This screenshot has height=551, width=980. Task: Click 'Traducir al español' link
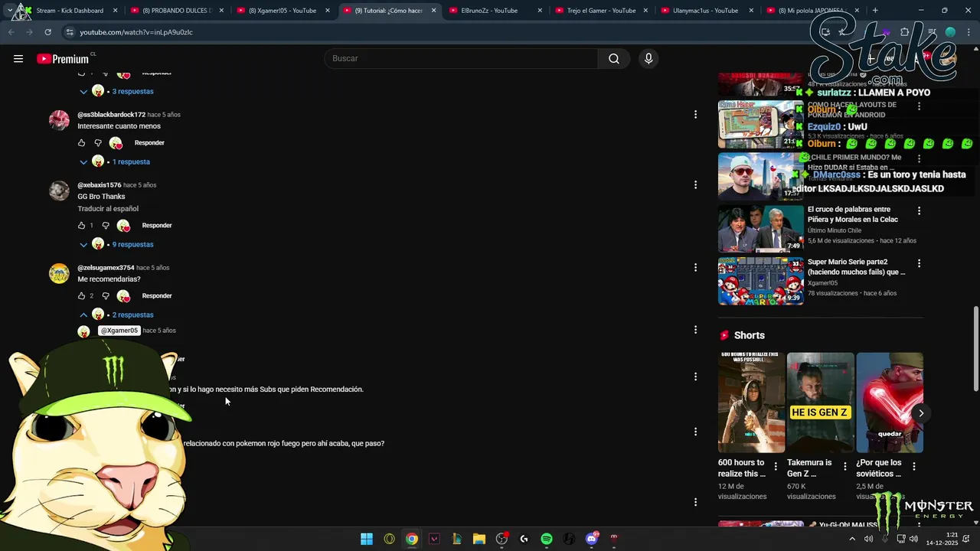[x=108, y=209]
